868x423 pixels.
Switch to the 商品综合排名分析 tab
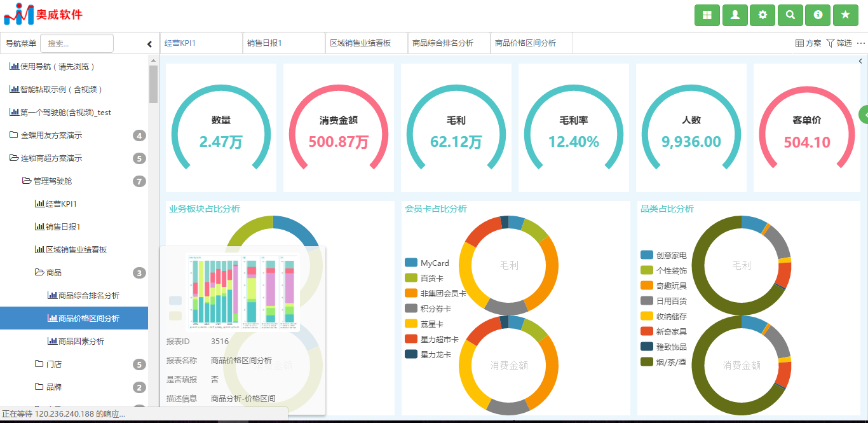442,43
